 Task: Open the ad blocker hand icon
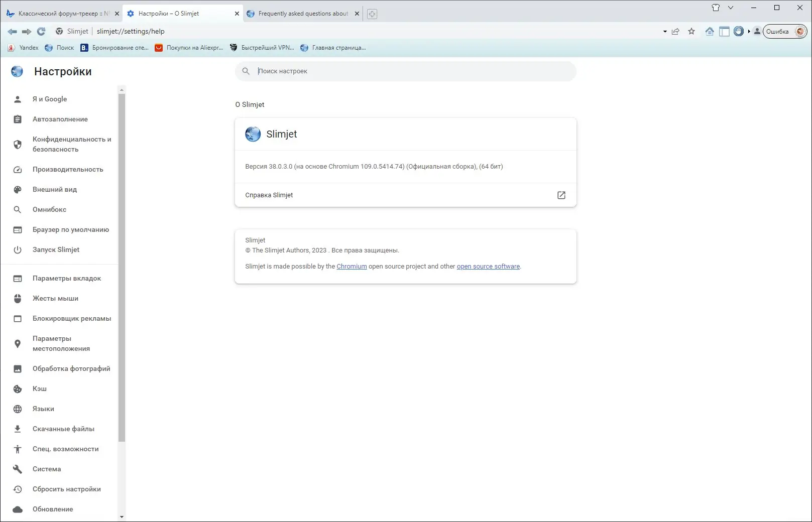coord(738,31)
